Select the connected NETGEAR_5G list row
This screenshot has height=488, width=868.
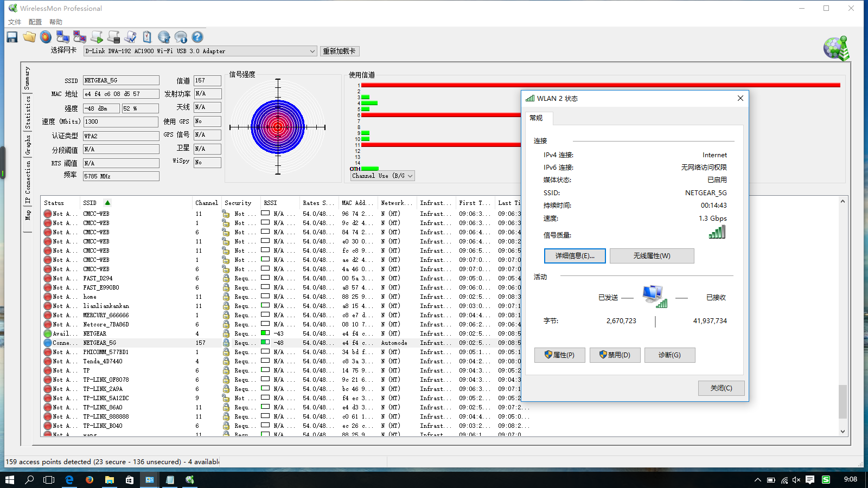click(x=282, y=343)
